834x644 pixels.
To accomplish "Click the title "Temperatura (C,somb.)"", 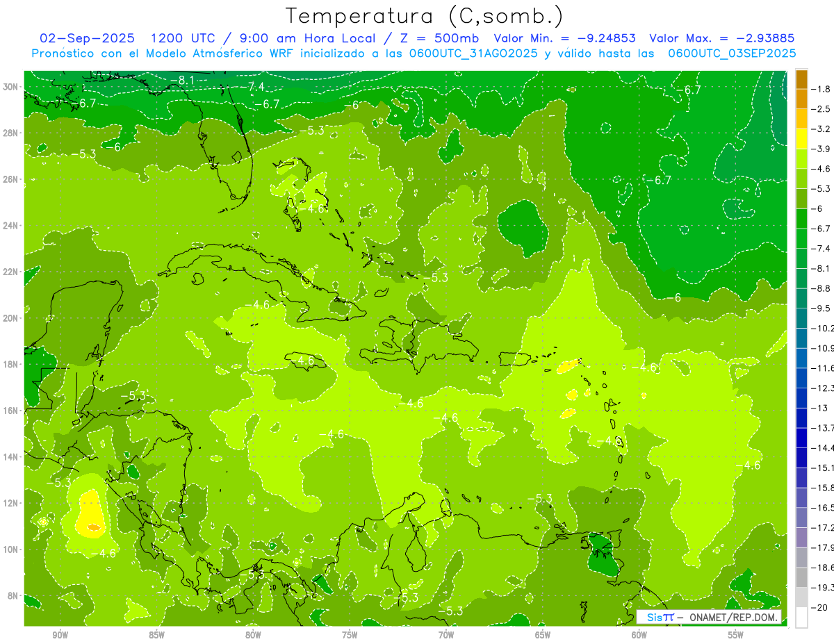I will (425, 16).
